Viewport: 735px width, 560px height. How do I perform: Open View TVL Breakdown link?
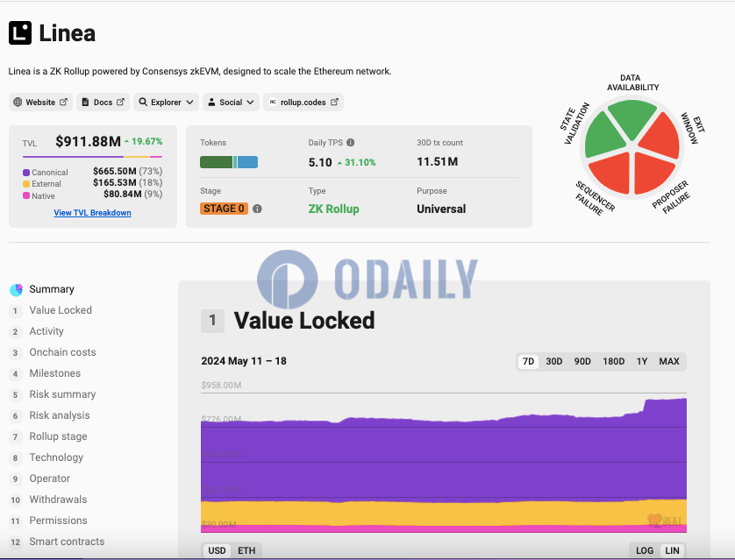[92, 213]
